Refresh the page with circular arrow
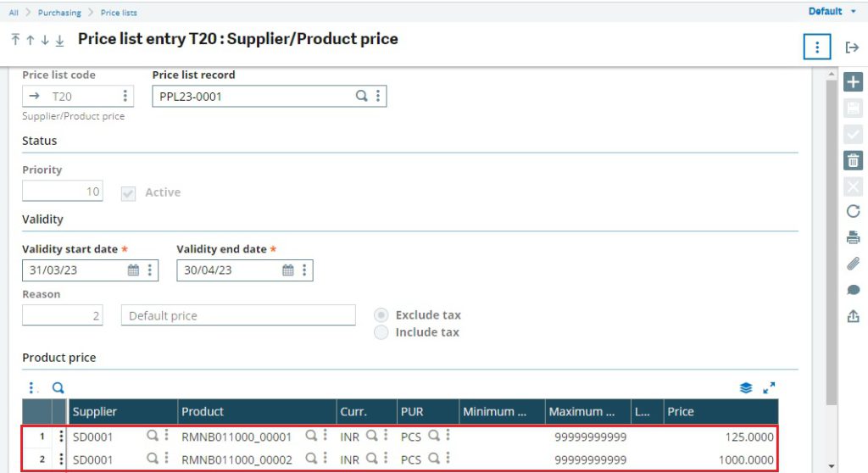The height and width of the screenshot is (473, 868). [x=853, y=211]
